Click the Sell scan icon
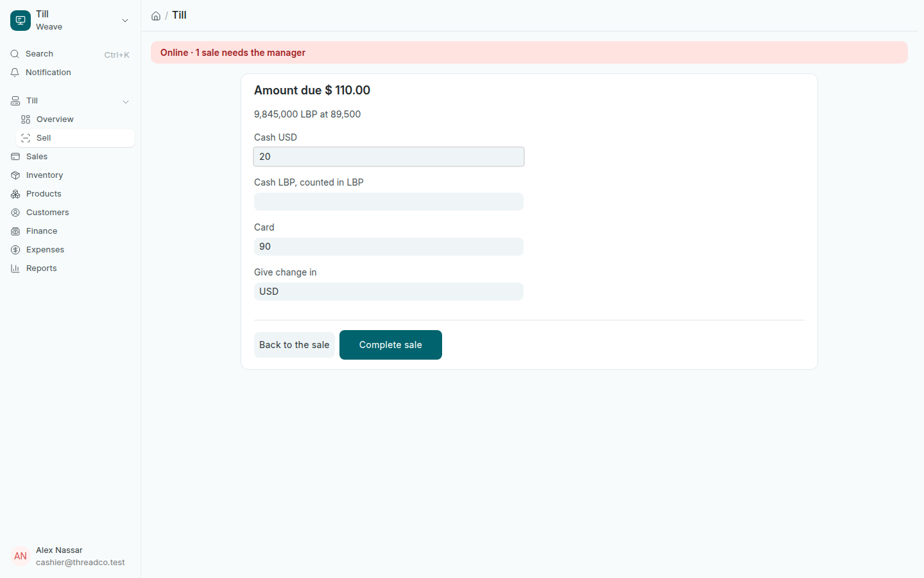 click(26, 138)
